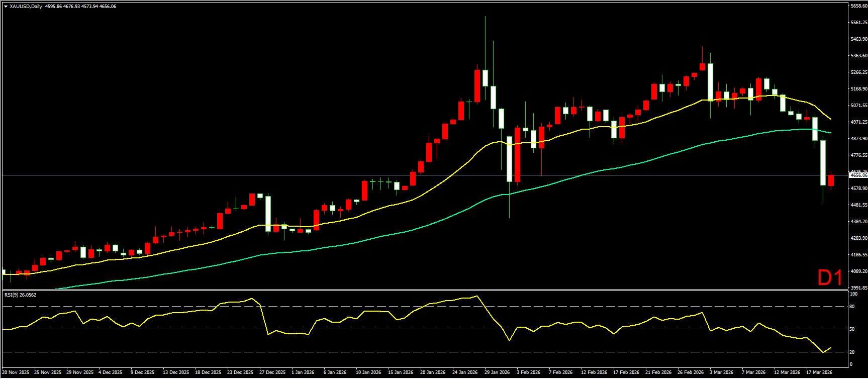Select the tall white candle on 3 Feb 2026
This screenshot has height=379, width=868.
(509, 158)
